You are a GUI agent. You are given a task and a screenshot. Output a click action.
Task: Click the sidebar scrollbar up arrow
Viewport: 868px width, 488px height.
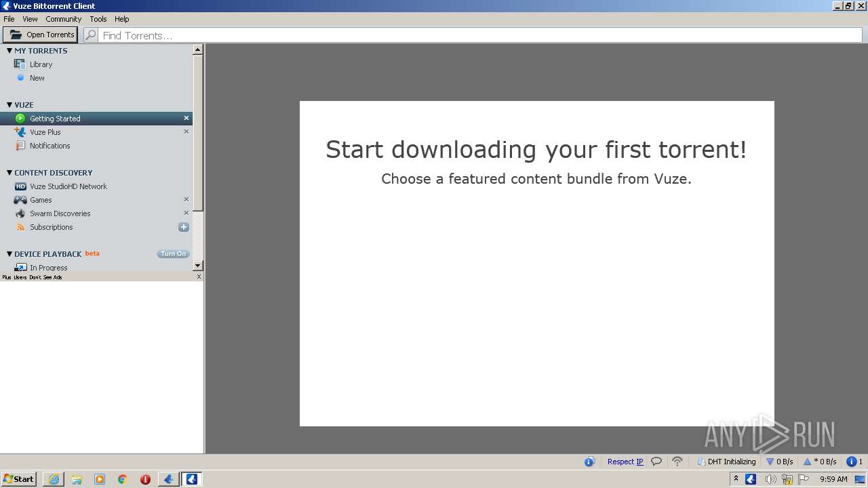198,49
